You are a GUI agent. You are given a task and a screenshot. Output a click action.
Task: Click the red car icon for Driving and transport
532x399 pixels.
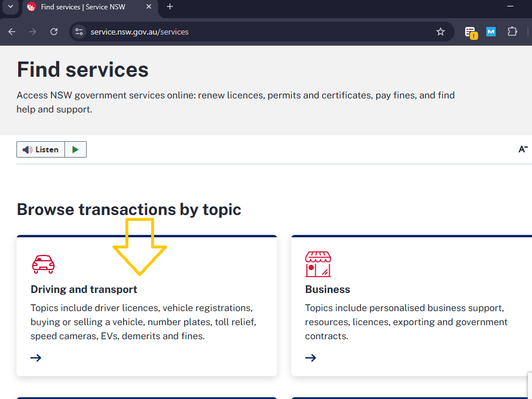coord(43,264)
